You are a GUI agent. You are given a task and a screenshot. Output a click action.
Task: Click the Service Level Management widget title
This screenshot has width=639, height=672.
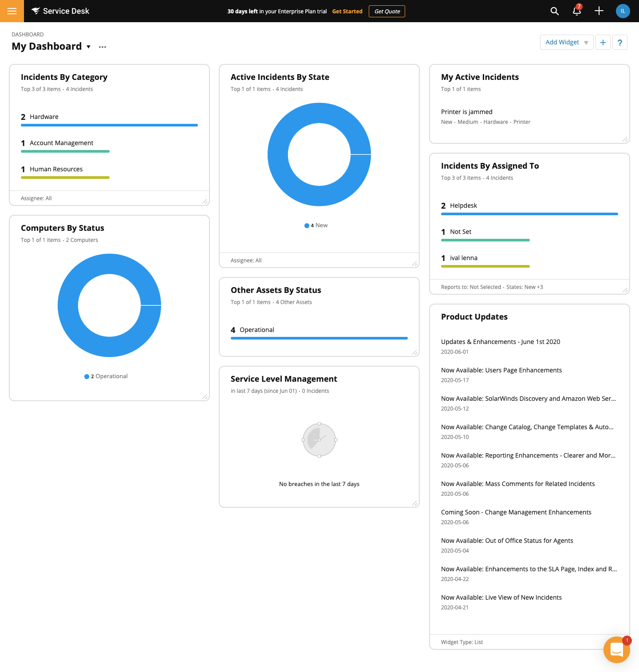click(284, 379)
